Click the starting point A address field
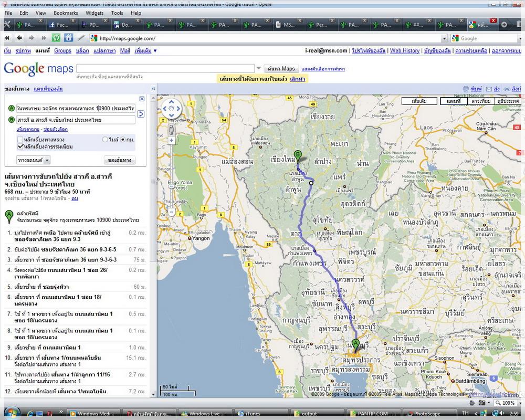 [x=76, y=108]
